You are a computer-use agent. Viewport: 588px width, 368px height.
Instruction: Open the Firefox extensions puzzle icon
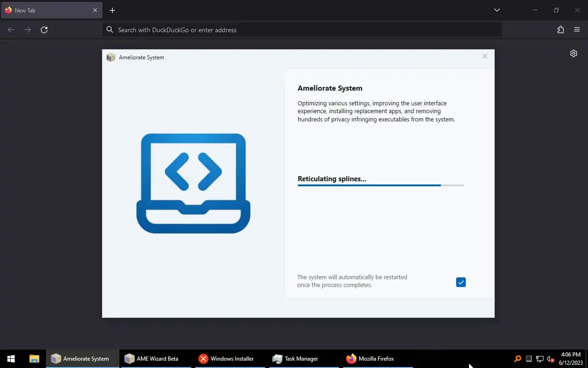(x=560, y=29)
